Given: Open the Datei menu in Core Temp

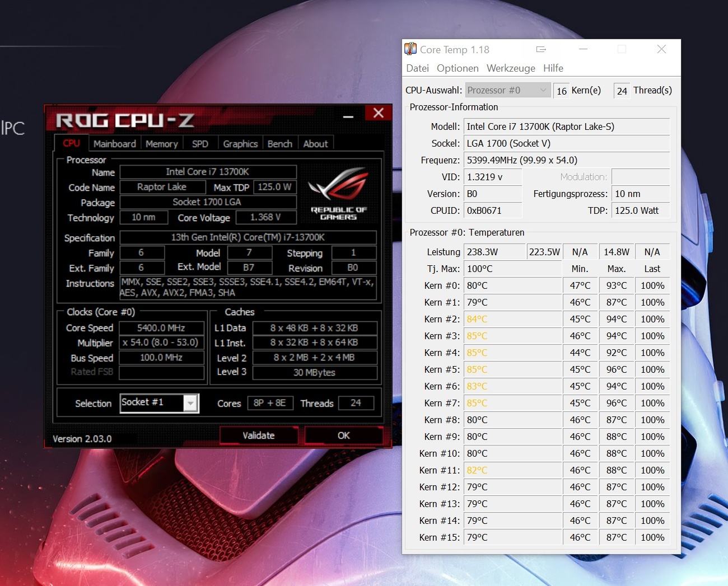Looking at the screenshot, I should click(x=418, y=68).
